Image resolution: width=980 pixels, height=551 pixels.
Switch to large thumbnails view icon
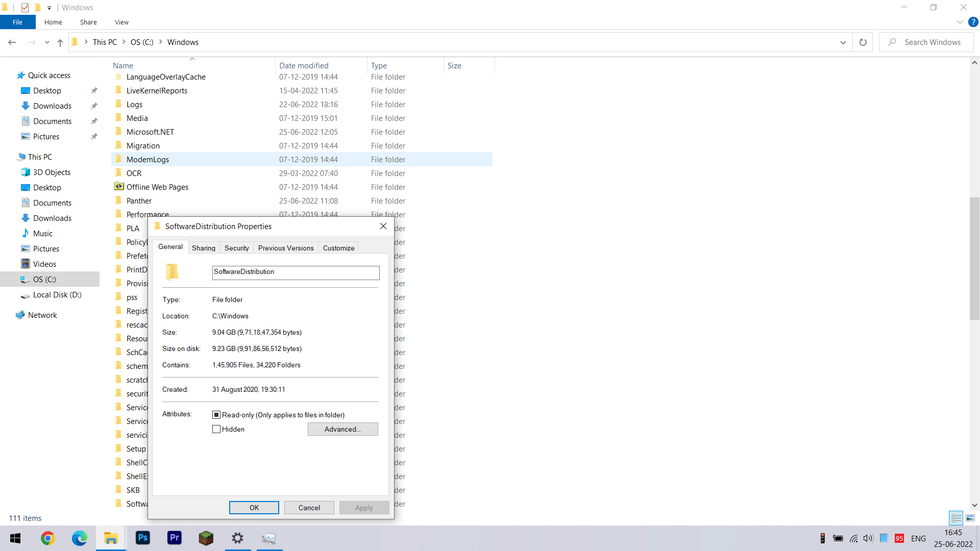970,518
